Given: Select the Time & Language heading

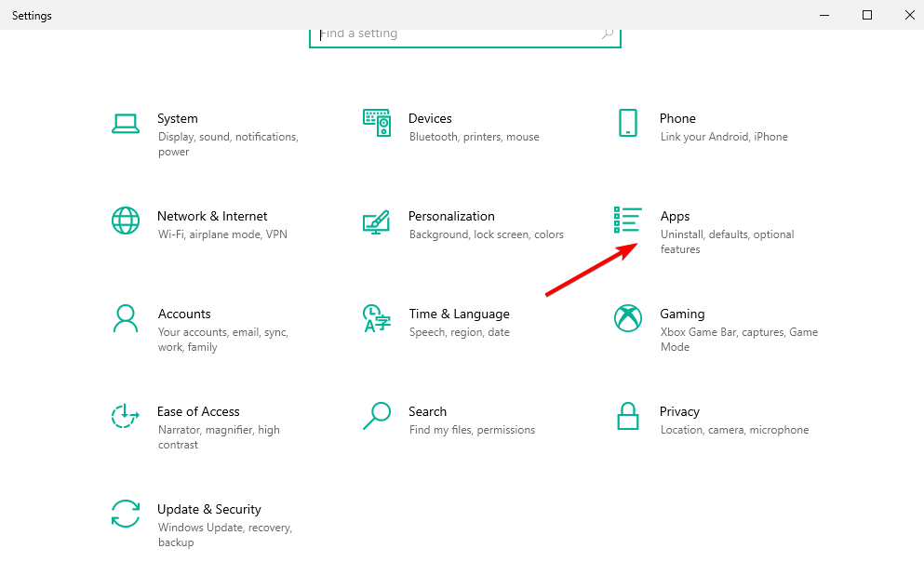Looking at the screenshot, I should [459, 314].
